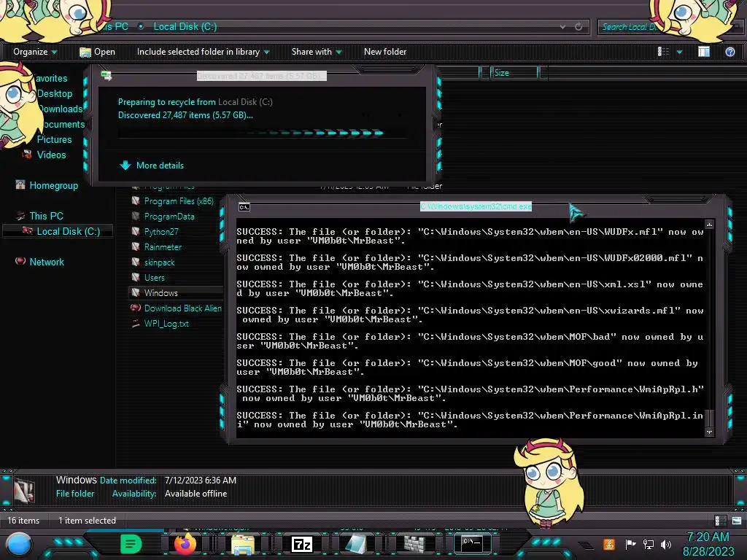Select Local Disk (C:) in navigation pane
This screenshot has width=747, height=560.
pos(68,231)
